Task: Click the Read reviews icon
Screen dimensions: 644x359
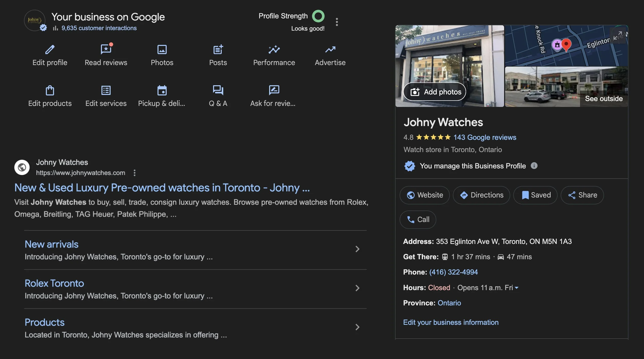Action: pyautogui.click(x=106, y=49)
